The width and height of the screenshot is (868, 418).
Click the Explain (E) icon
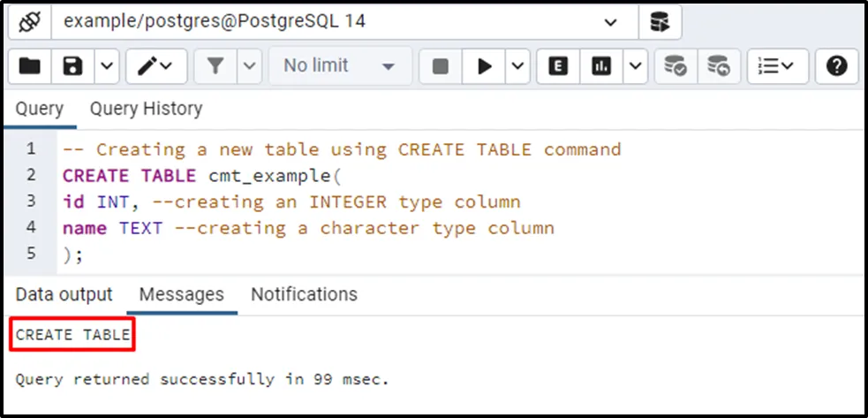[558, 66]
